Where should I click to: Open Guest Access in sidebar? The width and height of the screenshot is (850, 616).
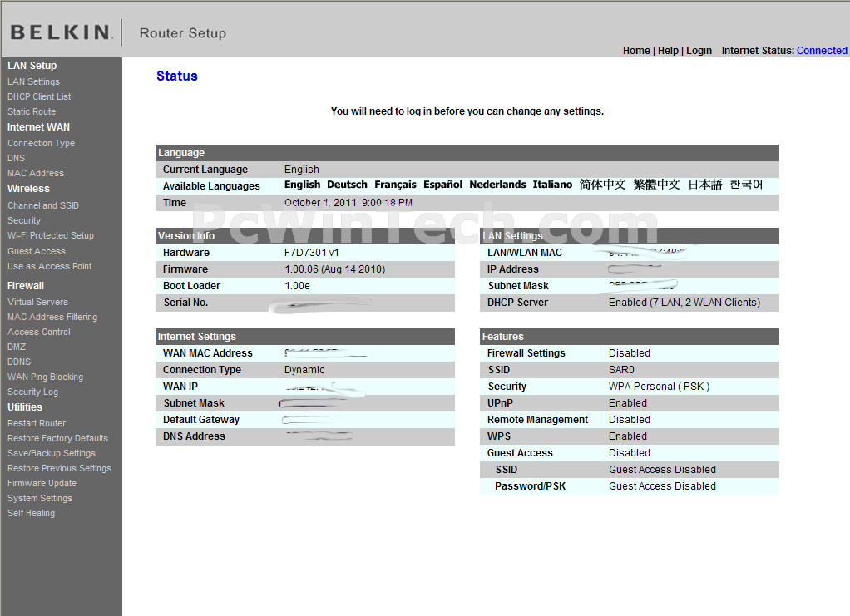[37, 251]
